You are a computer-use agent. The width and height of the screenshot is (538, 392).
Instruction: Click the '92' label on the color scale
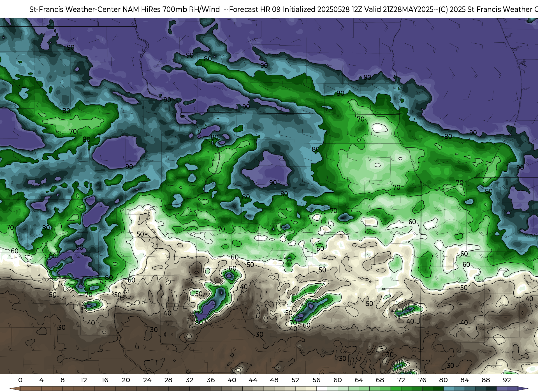tap(507, 380)
